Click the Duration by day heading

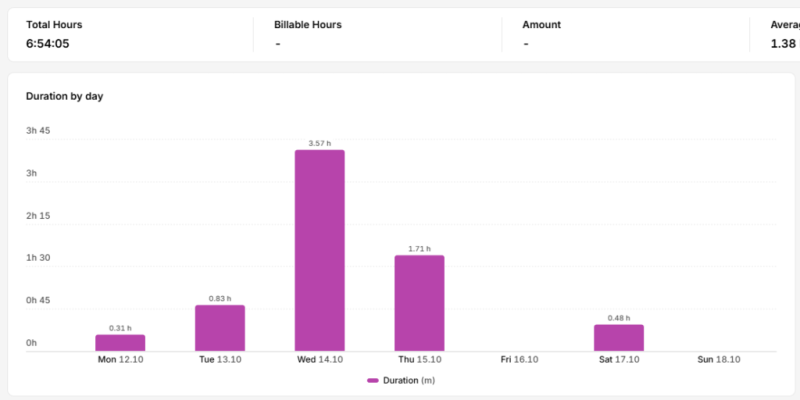point(64,96)
